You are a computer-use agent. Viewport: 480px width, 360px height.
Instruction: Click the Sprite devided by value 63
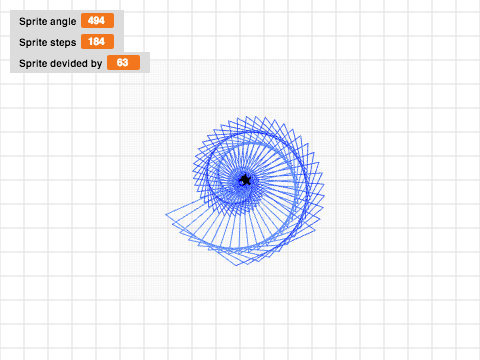(x=123, y=63)
